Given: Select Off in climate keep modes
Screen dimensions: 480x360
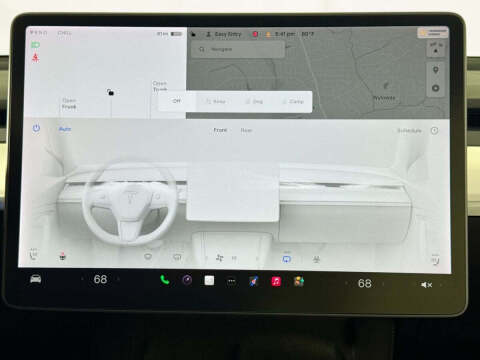Looking at the screenshot, I should (177, 101).
